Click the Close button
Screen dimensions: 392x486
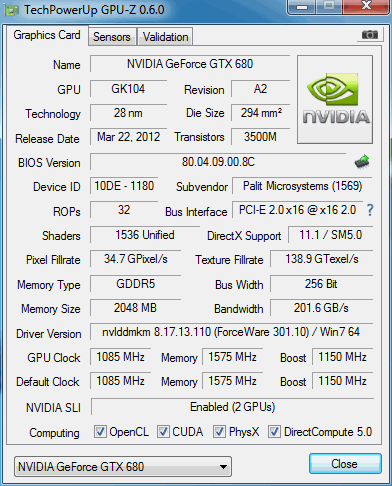tap(345, 464)
